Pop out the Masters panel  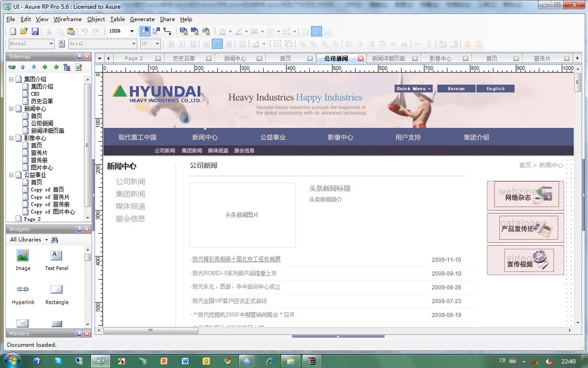coord(79,333)
